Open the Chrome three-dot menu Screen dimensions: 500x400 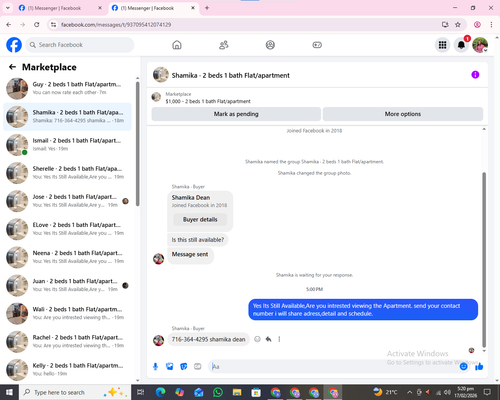(491, 25)
